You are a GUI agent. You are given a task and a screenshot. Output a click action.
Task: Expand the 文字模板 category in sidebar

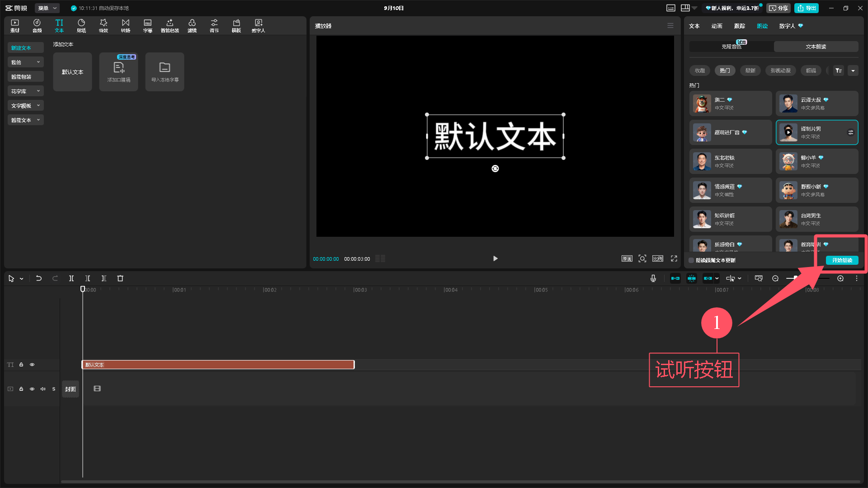coord(25,106)
